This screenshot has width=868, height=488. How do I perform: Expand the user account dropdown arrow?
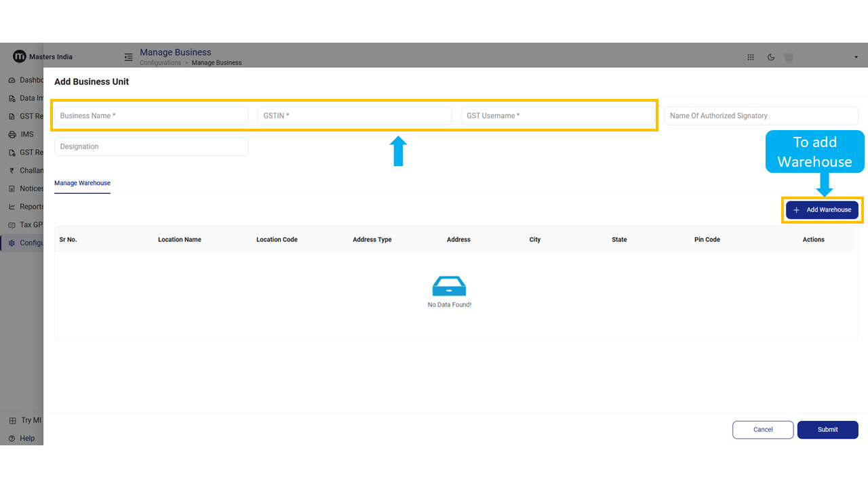pos(857,58)
